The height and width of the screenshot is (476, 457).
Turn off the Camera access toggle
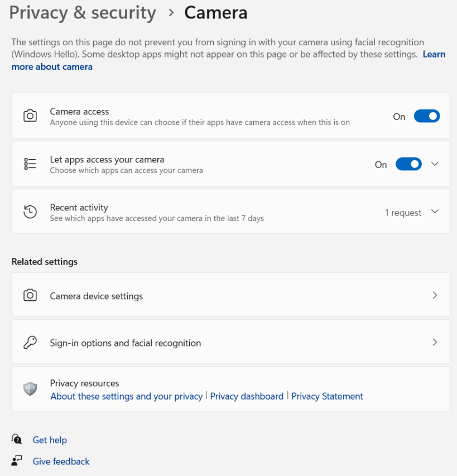pos(427,116)
